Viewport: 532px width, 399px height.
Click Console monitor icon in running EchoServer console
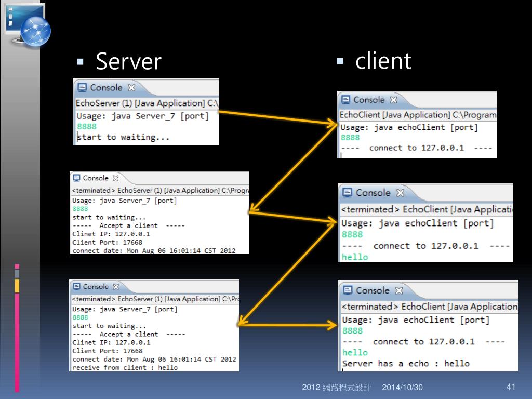[82, 87]
